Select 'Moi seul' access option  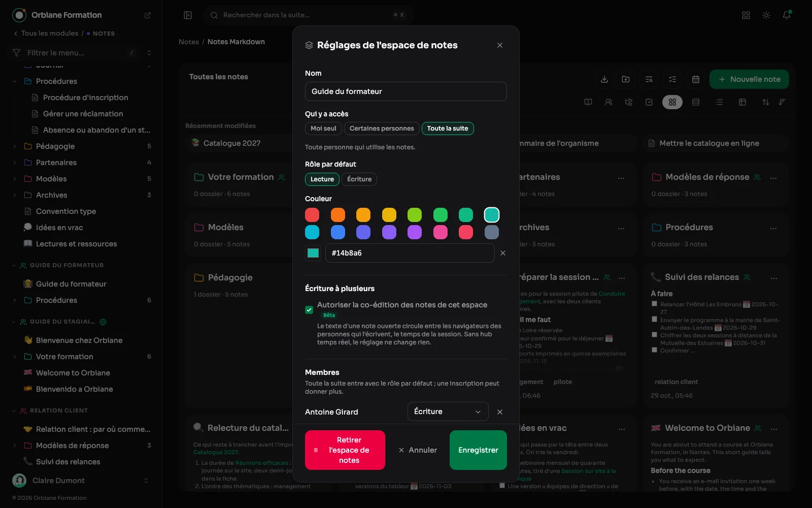coord(323,129)
